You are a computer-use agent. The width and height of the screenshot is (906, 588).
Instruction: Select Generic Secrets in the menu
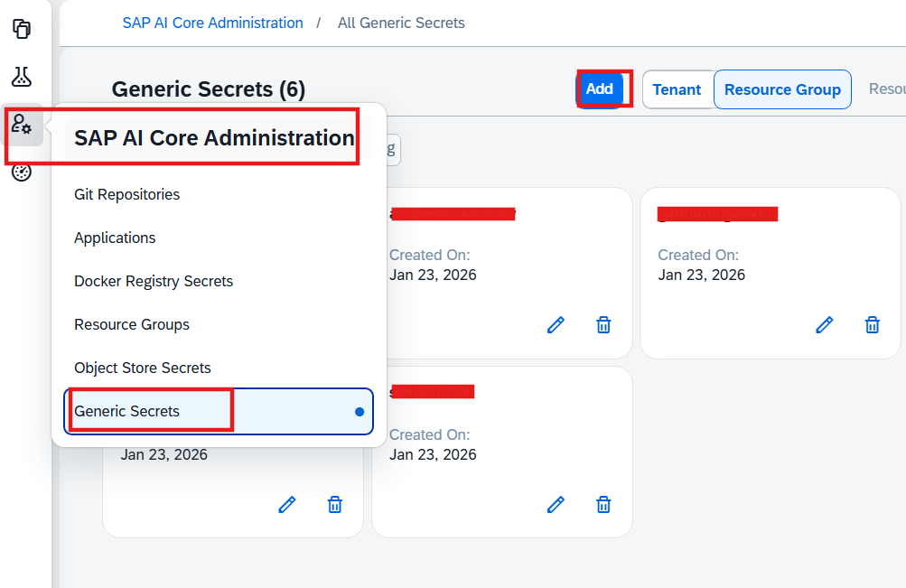219,411
